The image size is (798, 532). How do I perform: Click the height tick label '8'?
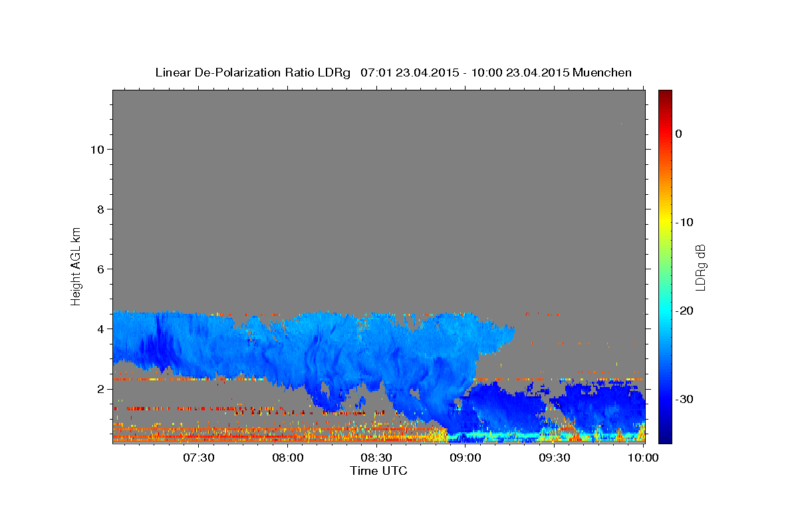(100, 209)
